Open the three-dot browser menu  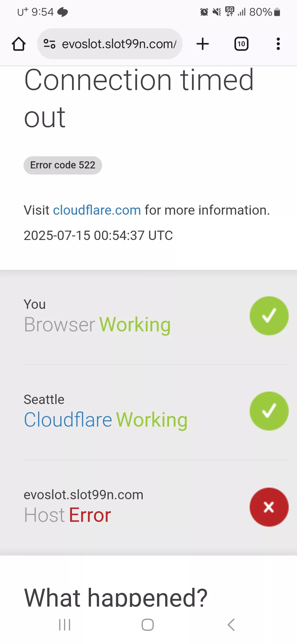278,44
